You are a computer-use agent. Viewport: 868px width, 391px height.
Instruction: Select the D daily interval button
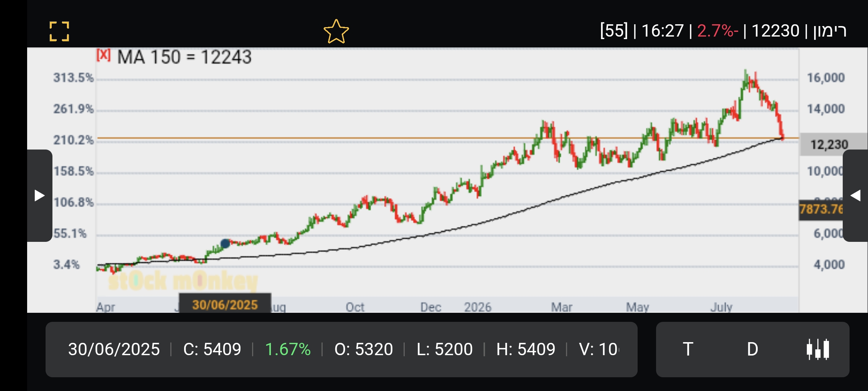[752, 349]
